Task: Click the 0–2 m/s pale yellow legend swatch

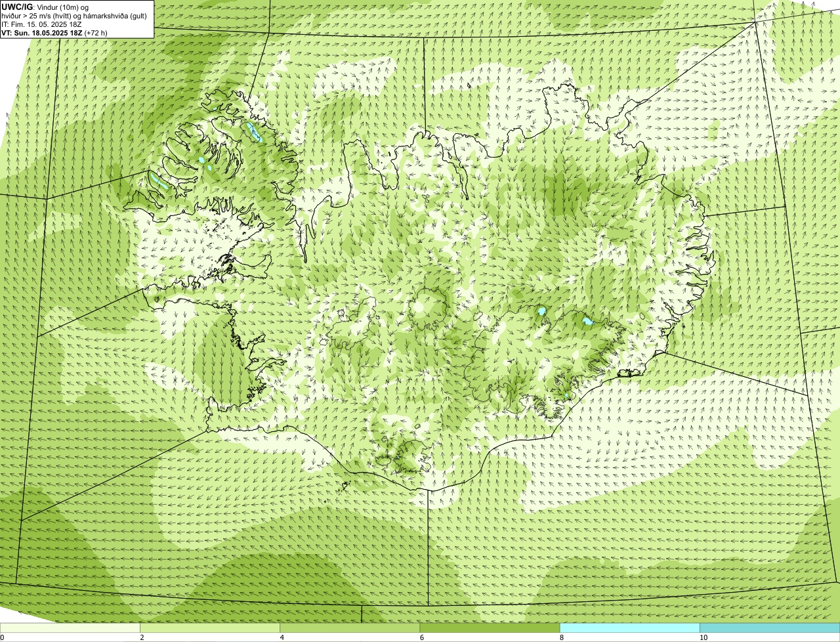Action: (70, 628)
